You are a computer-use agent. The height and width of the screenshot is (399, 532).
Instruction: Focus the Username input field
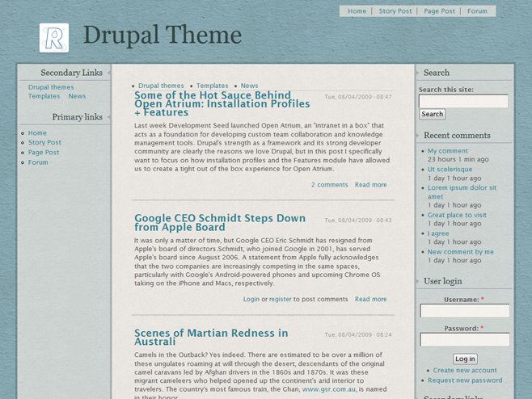[x=465, y=310]
